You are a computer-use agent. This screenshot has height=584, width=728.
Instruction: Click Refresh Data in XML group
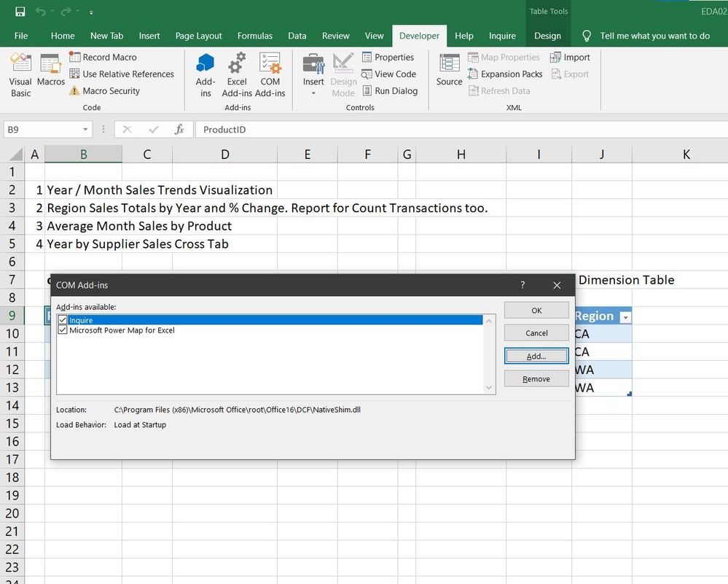tap(499, 90)
